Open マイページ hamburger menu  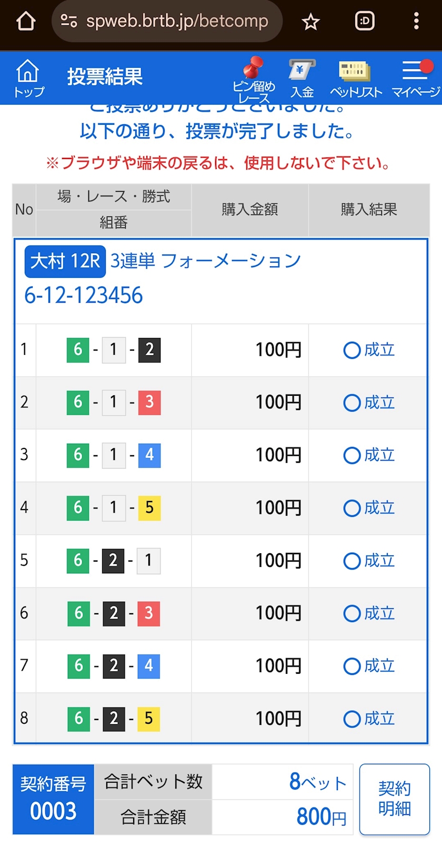[x=416, y=79]
